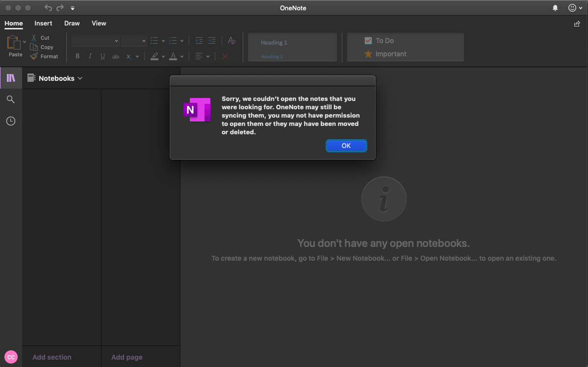Viewport: 588px width, 367px height.
Task: Click Add page
Action: (127, 357)
